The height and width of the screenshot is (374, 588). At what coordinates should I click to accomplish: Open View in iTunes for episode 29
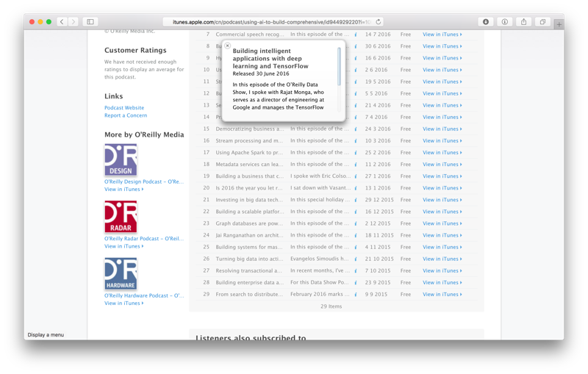[442, 295]
